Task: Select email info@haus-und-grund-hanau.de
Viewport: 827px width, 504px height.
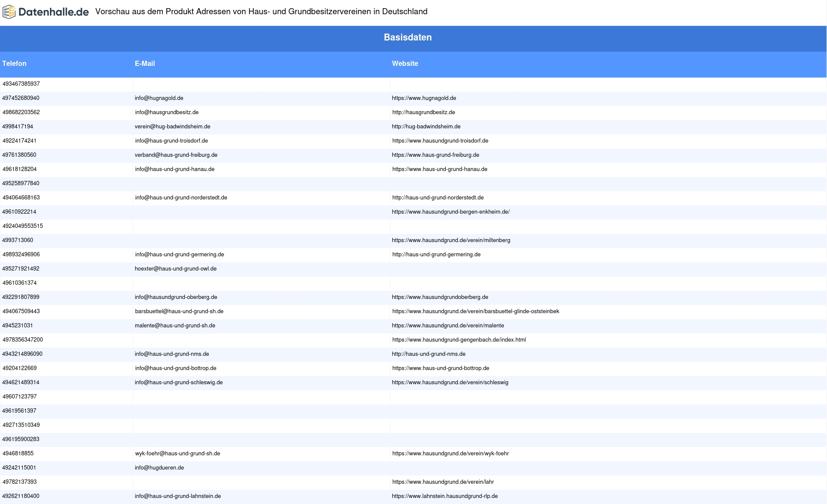Action: (174, 169)
